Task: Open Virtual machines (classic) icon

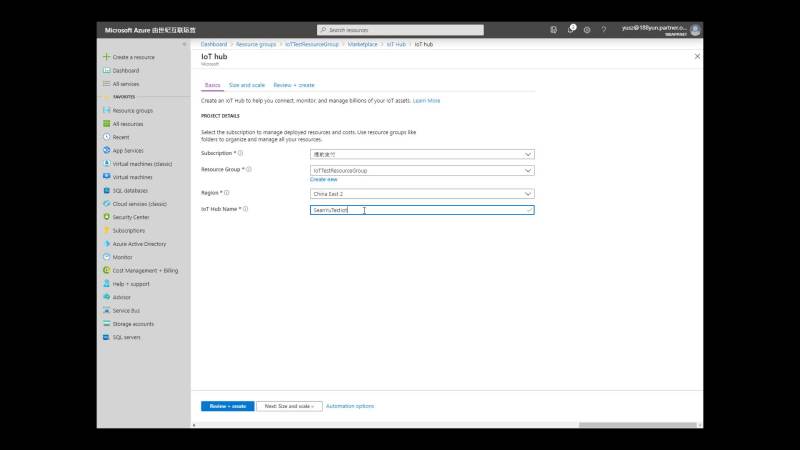Action: (106, 164)
